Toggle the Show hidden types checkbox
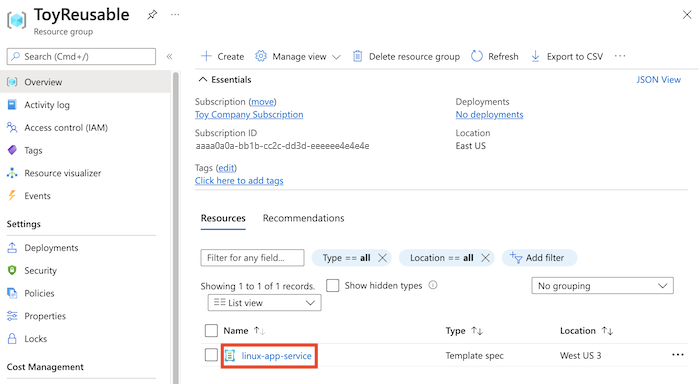Image resolution: width=700 pixels, height=384 pixels. click(333, 285)
